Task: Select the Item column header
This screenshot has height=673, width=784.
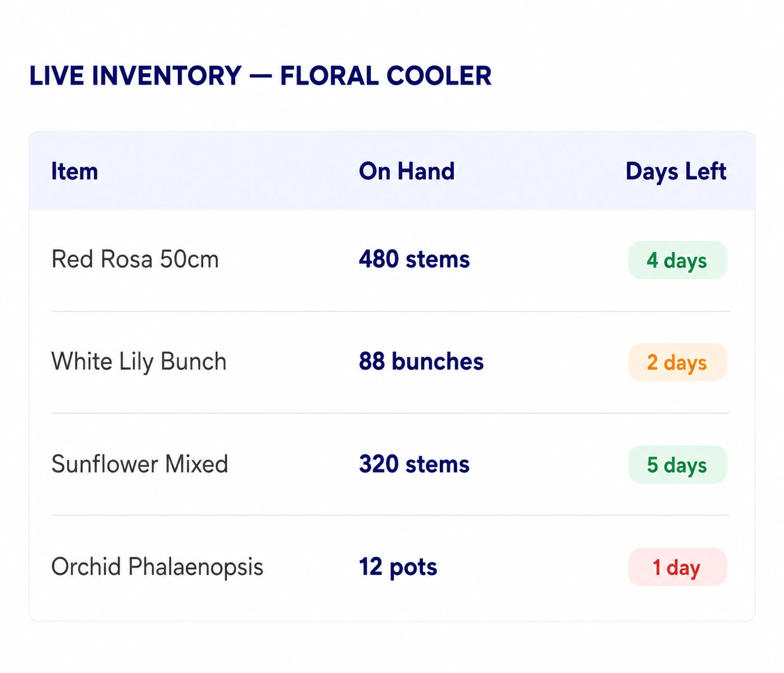Action: (x=75, y=171)
